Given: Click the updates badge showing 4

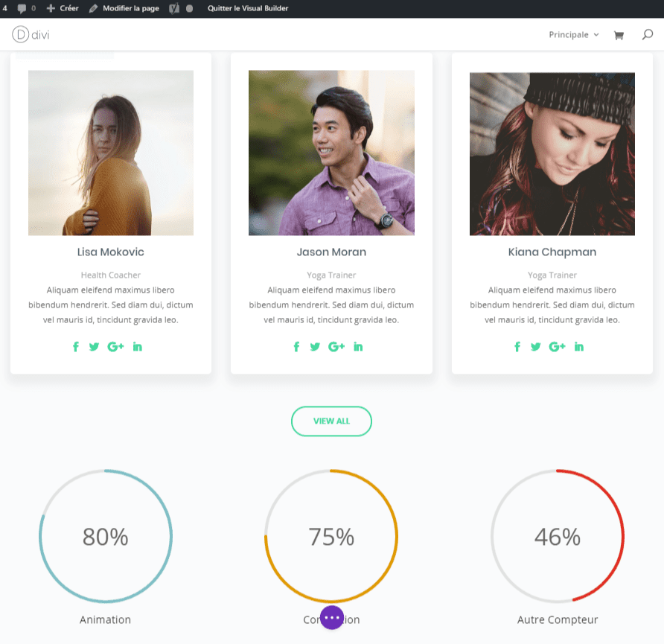Looking at the screenshot, I should [4, 8].
